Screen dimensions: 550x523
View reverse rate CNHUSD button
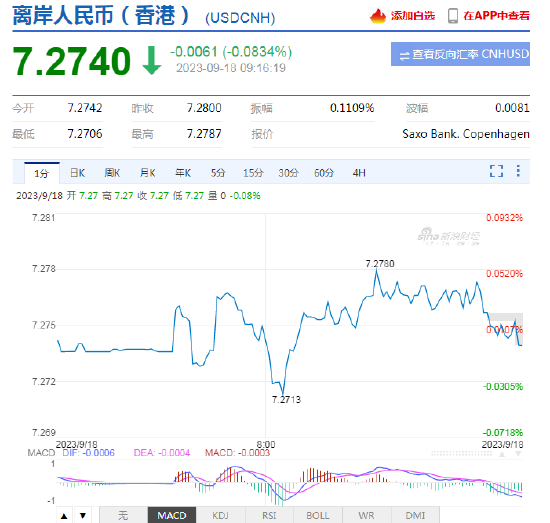[x=460, y=54]
